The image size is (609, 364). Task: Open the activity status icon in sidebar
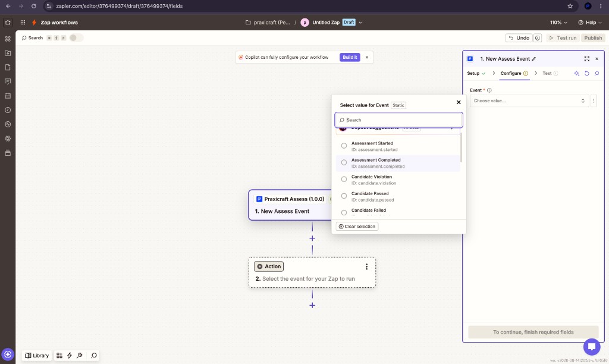tap(7, 124)
